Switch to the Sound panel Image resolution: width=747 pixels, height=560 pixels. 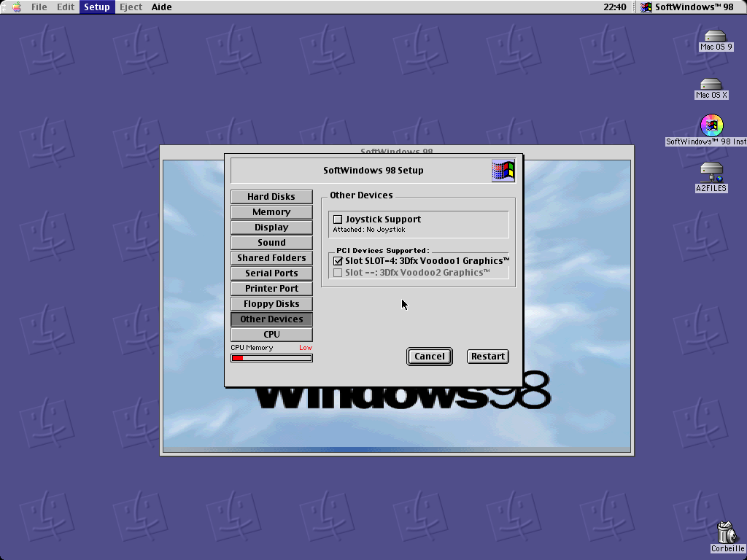point(271,242)
